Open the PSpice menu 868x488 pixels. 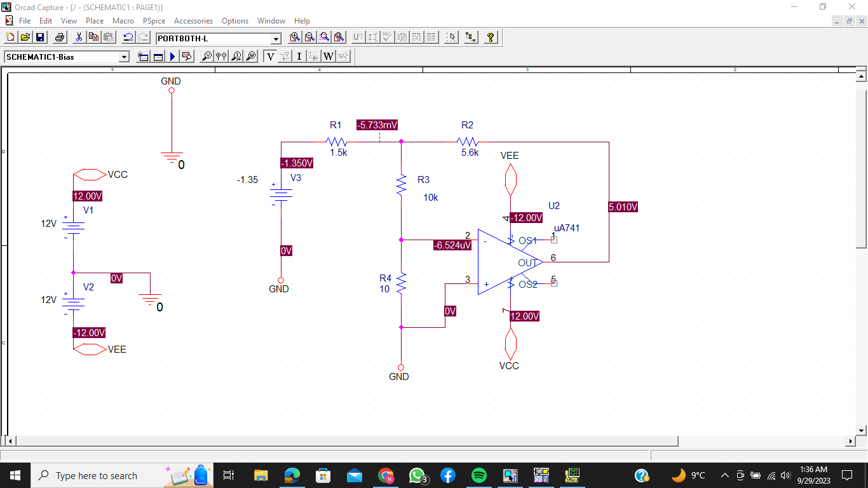point(154,20)
